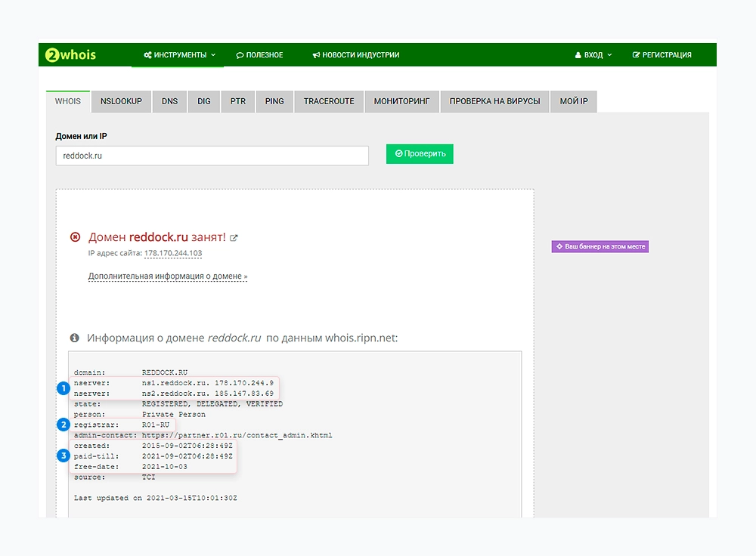Switch to the NSLOOKUP tab
The image size is (756, 556).
(x=121, y=101)
